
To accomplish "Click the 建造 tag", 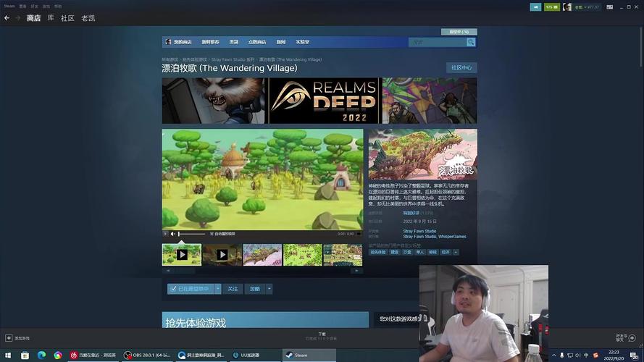I will coord(395,252).
